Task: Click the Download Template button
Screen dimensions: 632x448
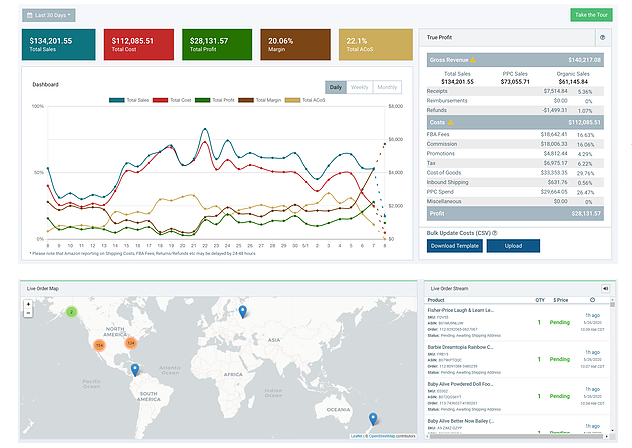Action: coord(454,246)
